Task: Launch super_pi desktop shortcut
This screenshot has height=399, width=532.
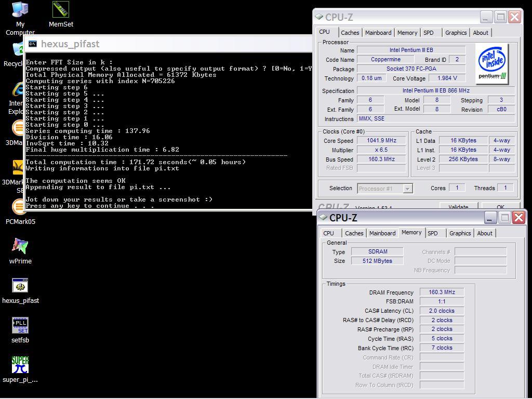Action: [20, 365]
